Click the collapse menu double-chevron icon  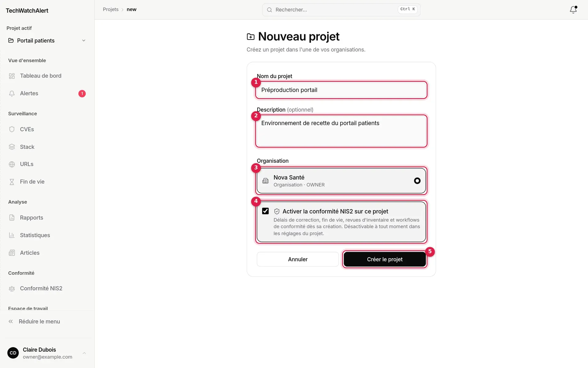[x=11, y=321]
